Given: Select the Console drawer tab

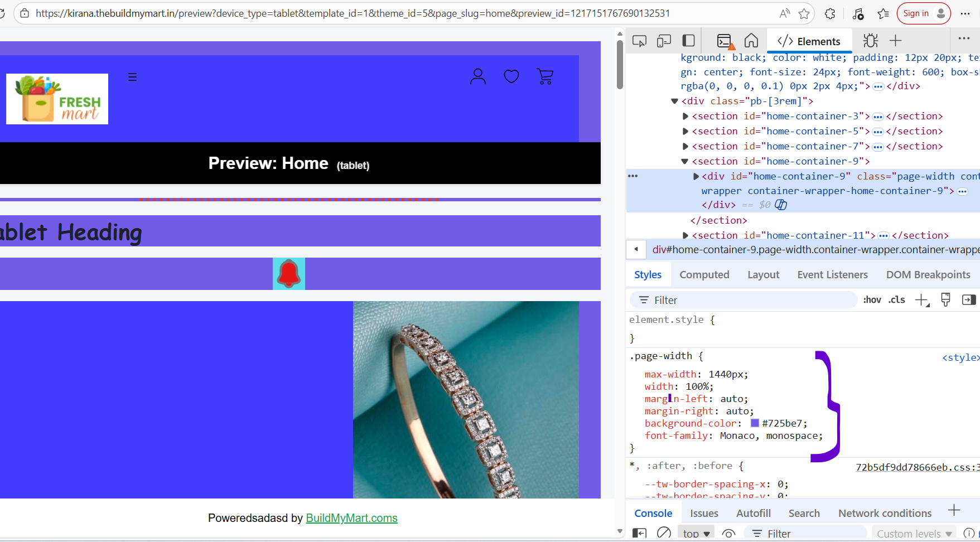Looking at the screenshot, I should pos(653,513).
